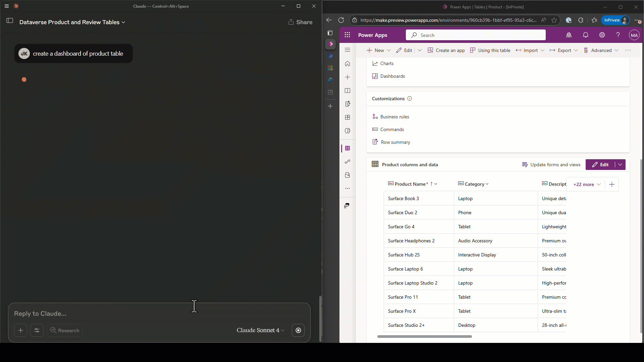Open the Advanced menu

point(601,50)
